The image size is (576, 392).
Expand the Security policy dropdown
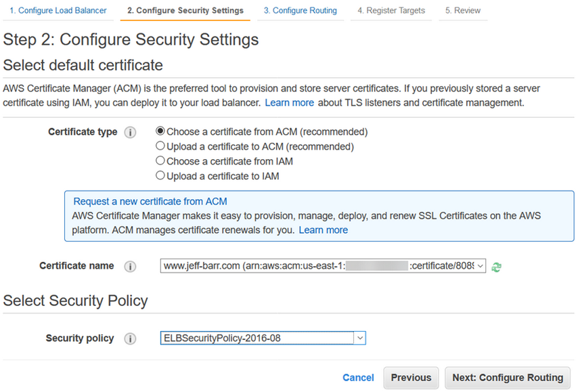(x=263, y=338)
